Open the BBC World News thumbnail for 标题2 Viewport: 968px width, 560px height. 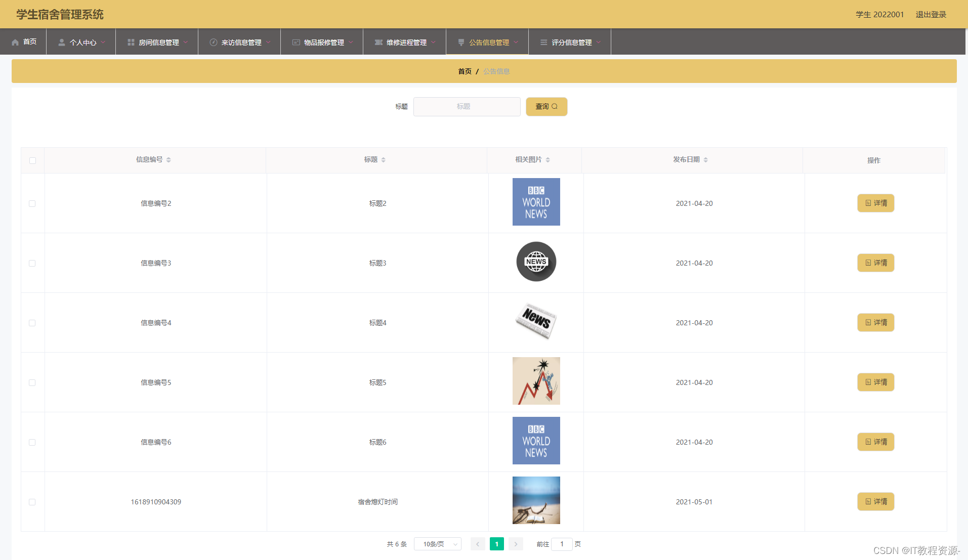click(536, 202)
